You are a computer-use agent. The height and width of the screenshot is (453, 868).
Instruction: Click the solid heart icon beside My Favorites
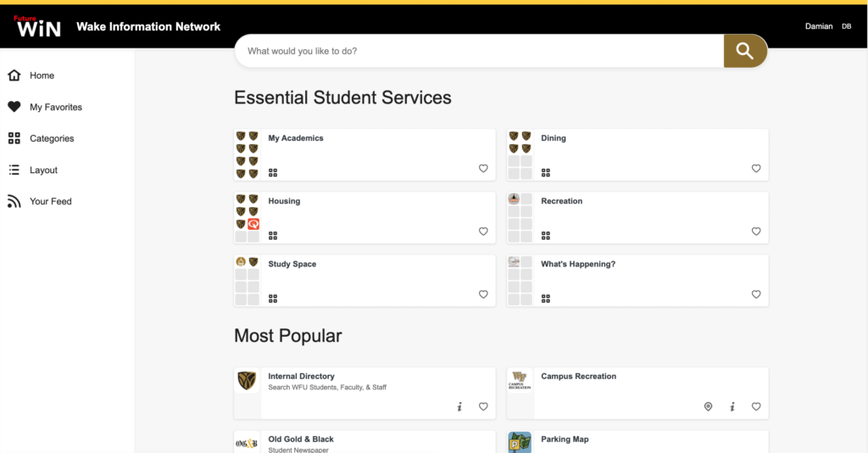(14, 106)
